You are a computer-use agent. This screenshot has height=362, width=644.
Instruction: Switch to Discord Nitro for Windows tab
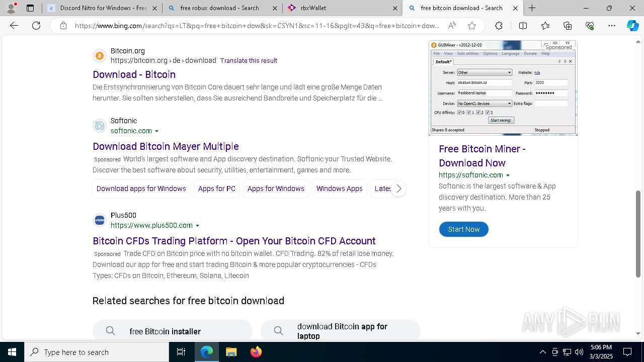102,8
